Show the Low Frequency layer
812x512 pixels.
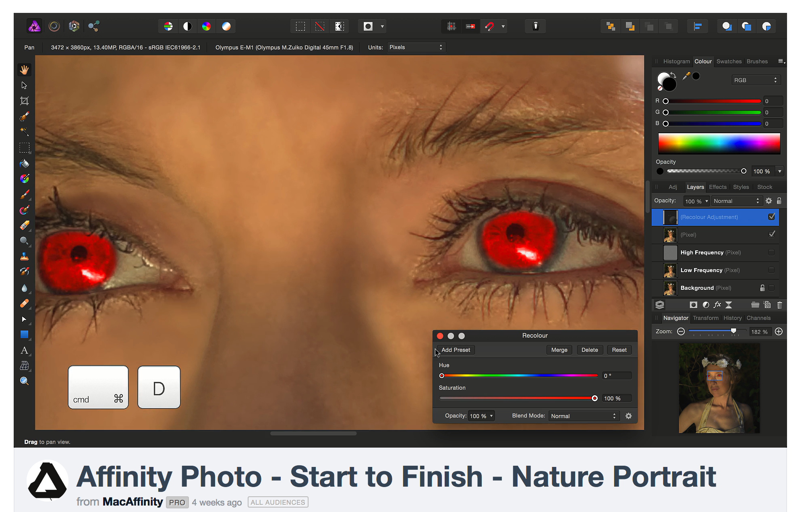[x=771, y=270]
